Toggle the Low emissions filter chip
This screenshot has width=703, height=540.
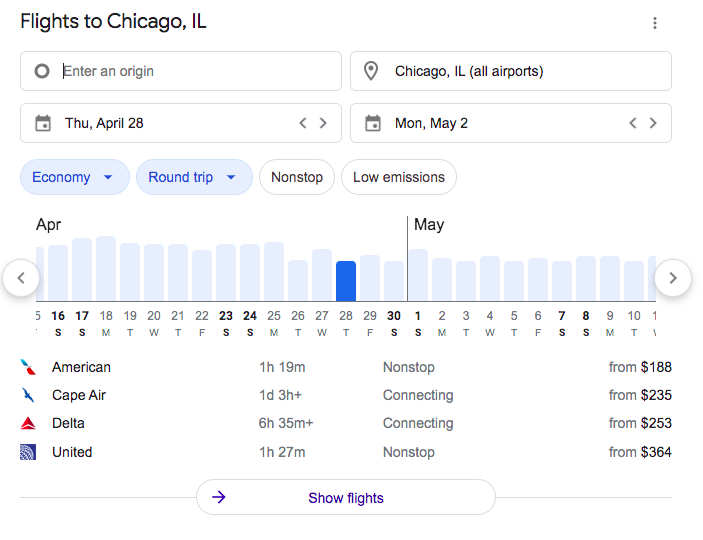click(399, 177)
